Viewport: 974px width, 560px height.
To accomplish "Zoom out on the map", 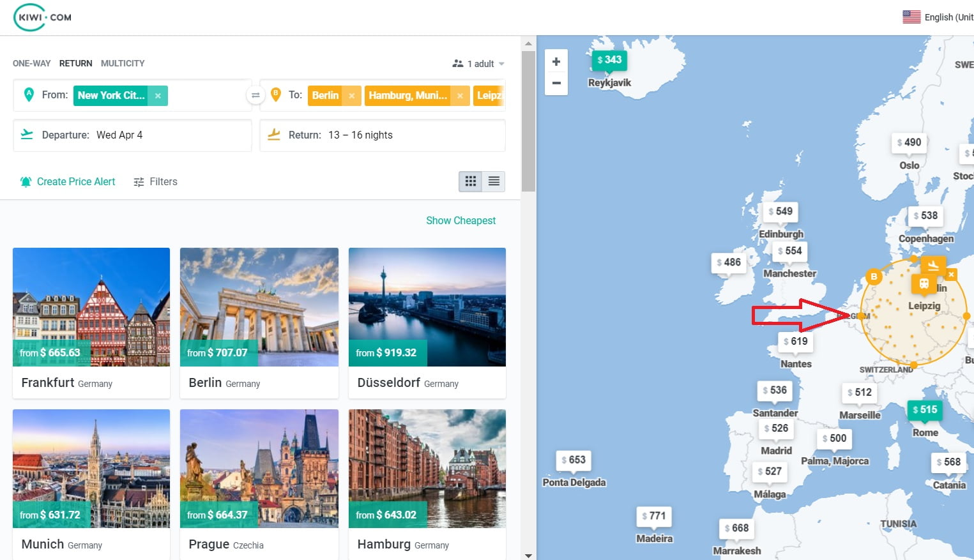I will click(556, 84).
